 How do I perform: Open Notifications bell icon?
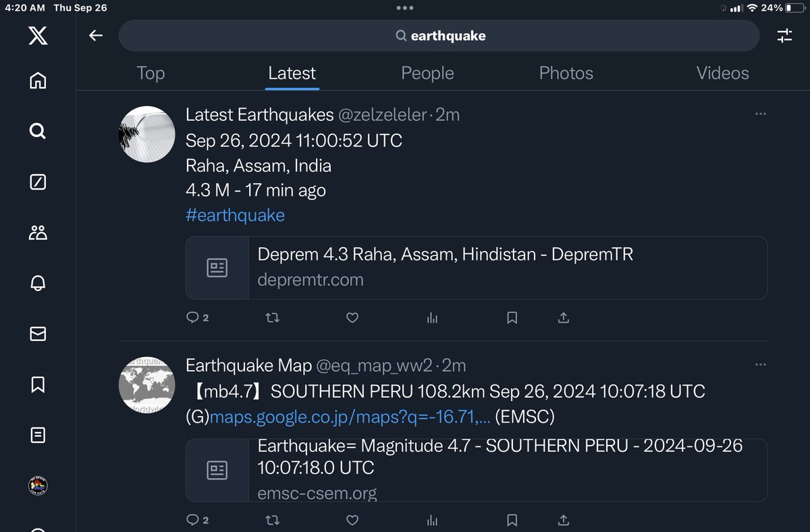[38, 284]
